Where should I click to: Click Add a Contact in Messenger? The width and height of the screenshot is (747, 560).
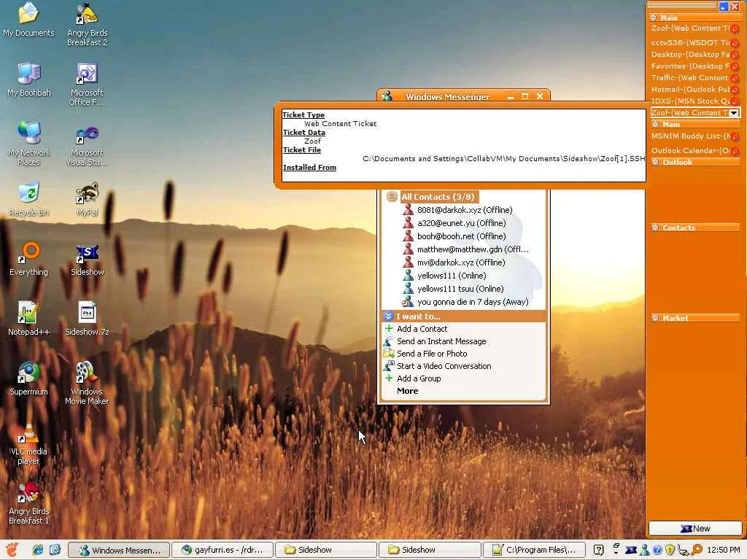tap(422, 329)
